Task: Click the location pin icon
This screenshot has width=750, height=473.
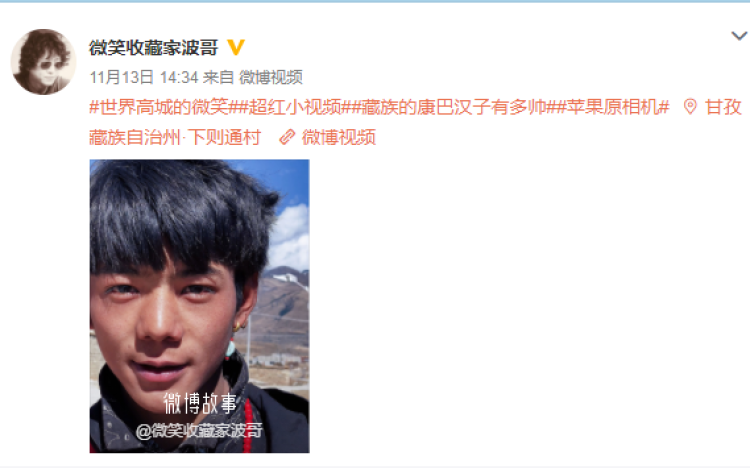Action: pyautogui.click(x=690, y=107)
